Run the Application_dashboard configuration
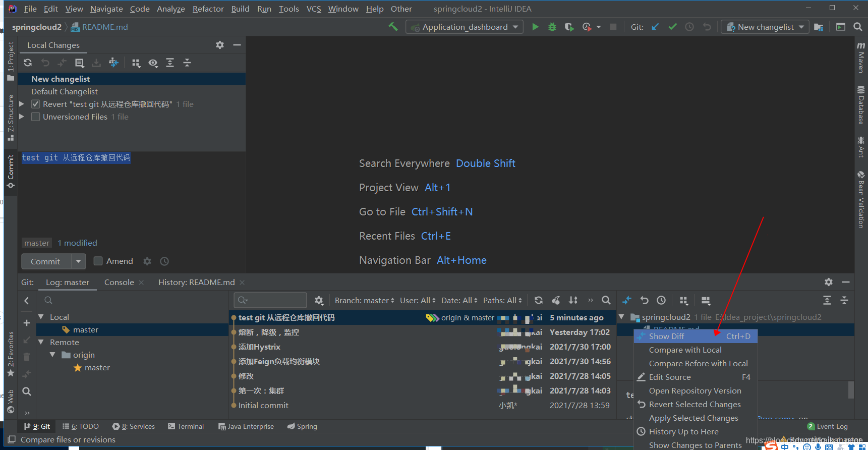 click(x=535, y=27)
